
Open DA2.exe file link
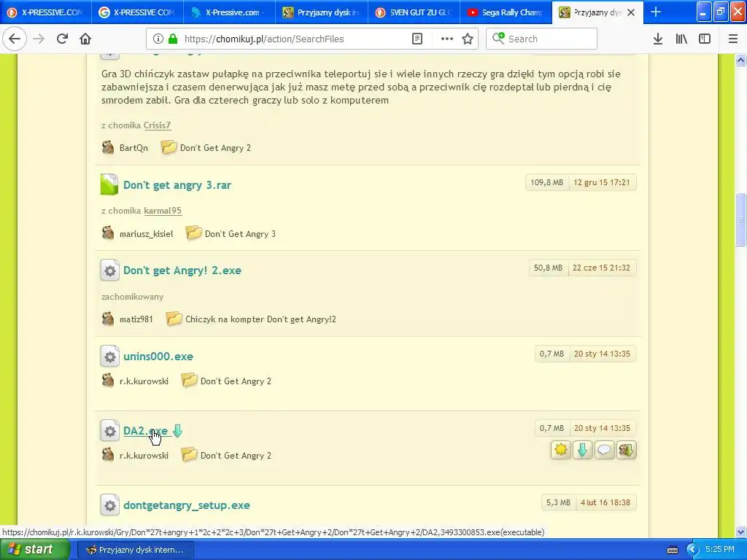coord(145,431)
